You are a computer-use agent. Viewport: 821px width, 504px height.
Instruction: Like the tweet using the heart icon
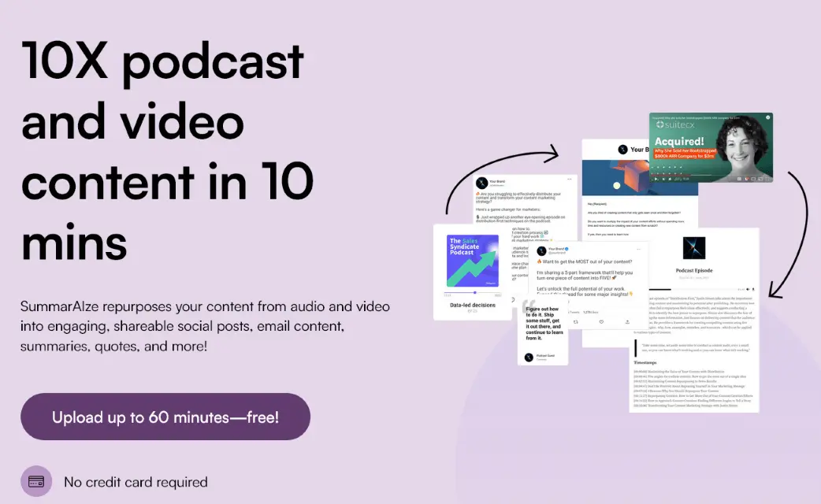pos(601,322)
